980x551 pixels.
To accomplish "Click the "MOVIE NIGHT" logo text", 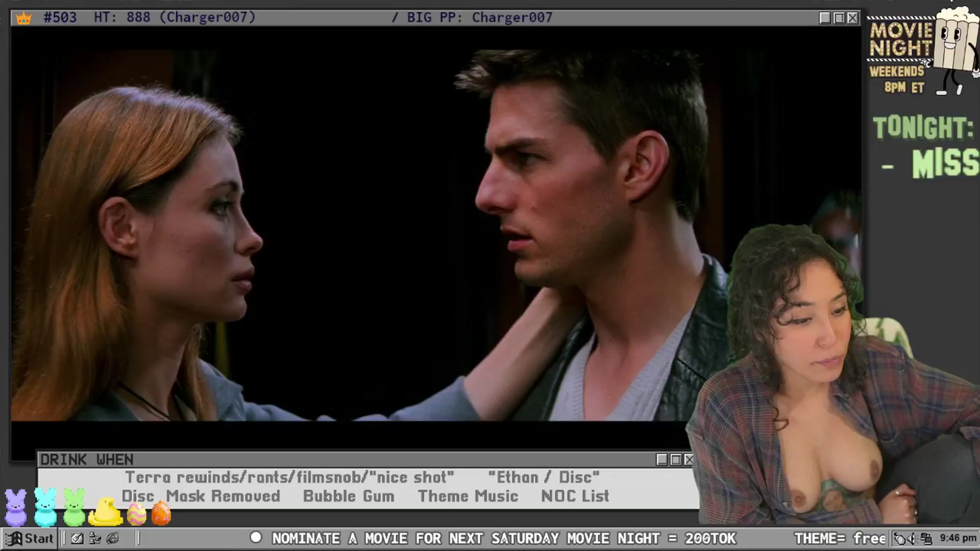I will (x=901, y=39).
